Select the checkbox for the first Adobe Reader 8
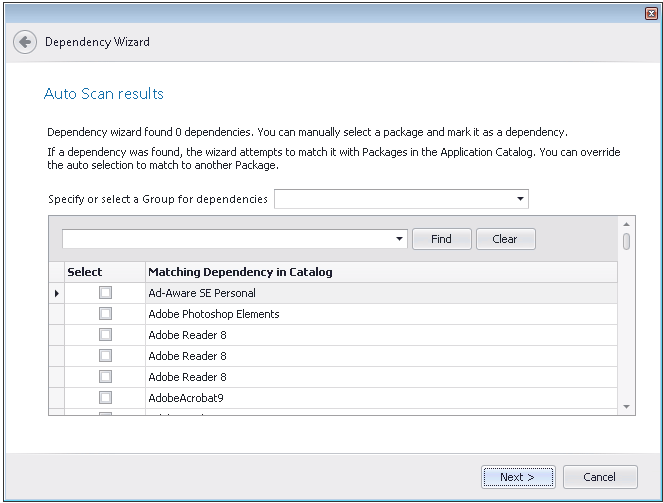Screen dimensions: 663x503 tap(105, 335)
